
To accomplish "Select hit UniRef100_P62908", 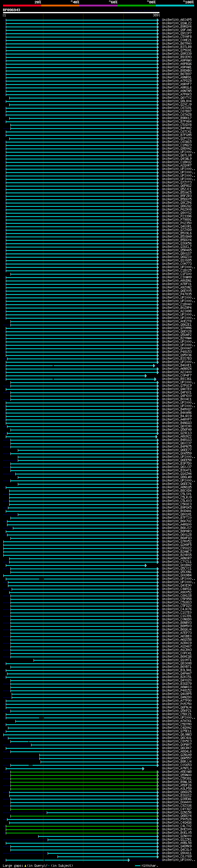I will [177, 210].
